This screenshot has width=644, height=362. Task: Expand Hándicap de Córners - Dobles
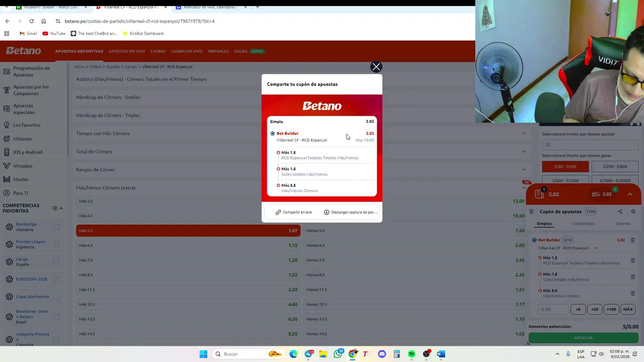302,97
